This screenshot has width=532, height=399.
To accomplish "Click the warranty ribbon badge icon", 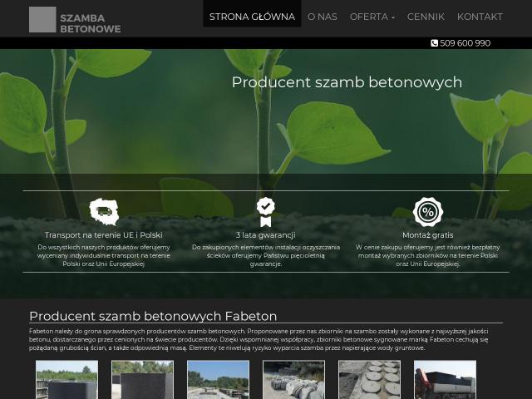I will pyautogui.click(x=266, y=212).
